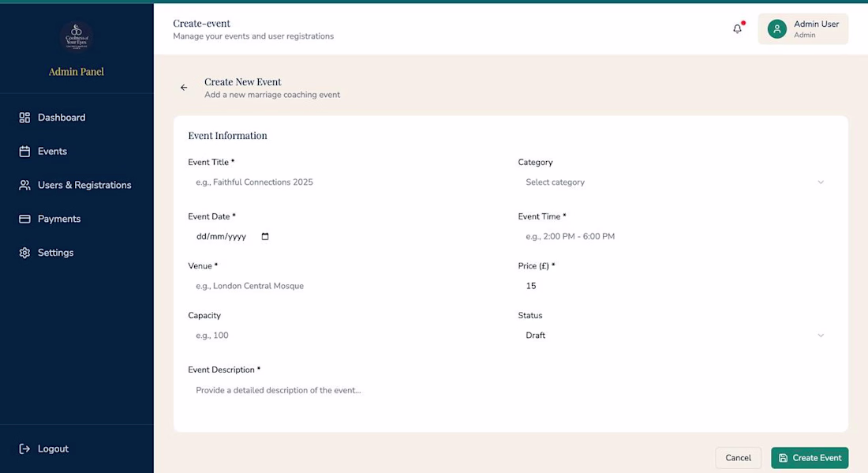The image size is (868, 473).
Task: Open the Status dropdown showing Draft
Action: (675, 335)
